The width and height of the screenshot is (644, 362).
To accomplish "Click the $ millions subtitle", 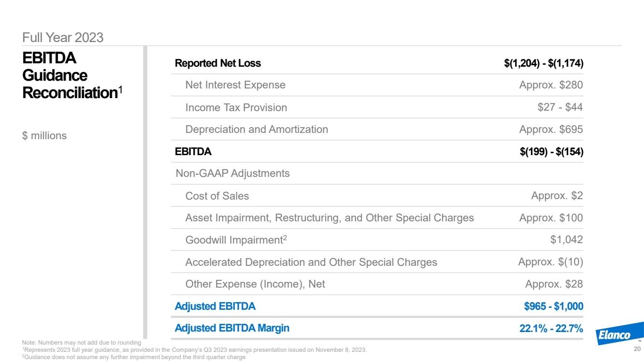I will 44,136.
